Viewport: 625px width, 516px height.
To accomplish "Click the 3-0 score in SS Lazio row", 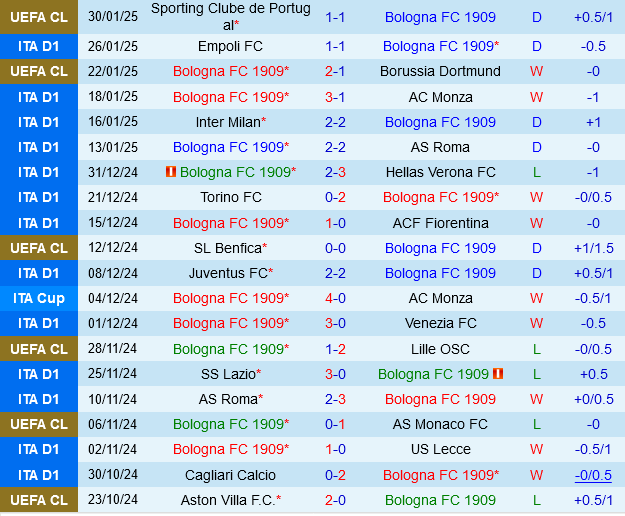I will (335, 374).
